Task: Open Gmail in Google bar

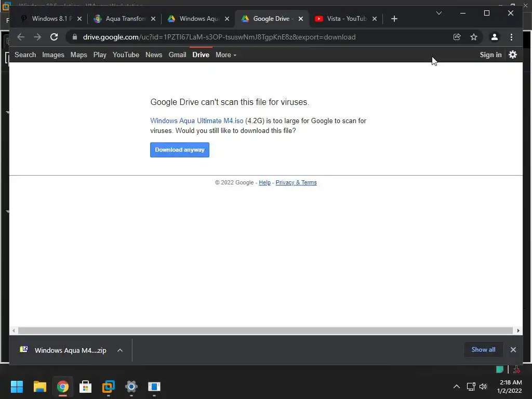Action: (x=178, y=55)
